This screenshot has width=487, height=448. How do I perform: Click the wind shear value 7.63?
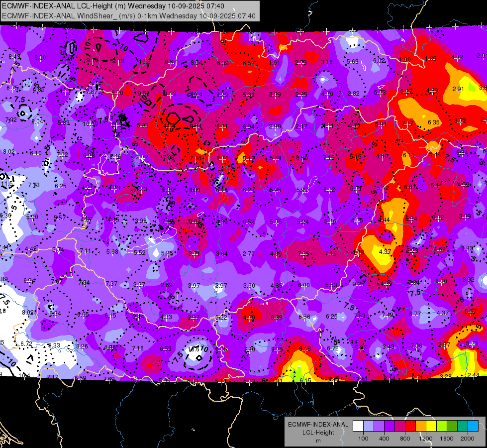pos(360,316)
